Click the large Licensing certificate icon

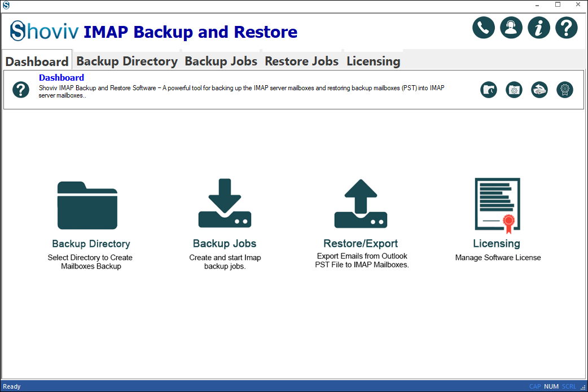pyautogui.click(x=498, y=206)
